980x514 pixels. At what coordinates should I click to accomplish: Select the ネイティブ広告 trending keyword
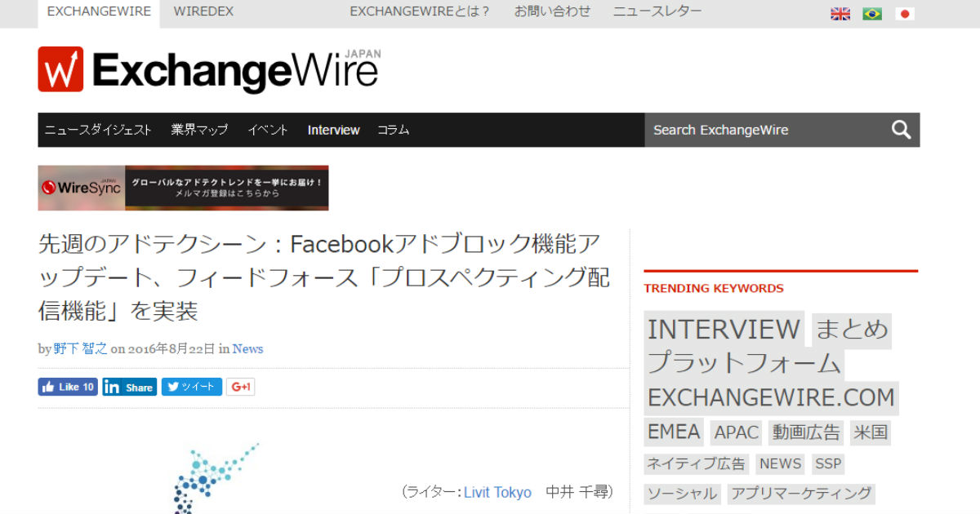697,463
